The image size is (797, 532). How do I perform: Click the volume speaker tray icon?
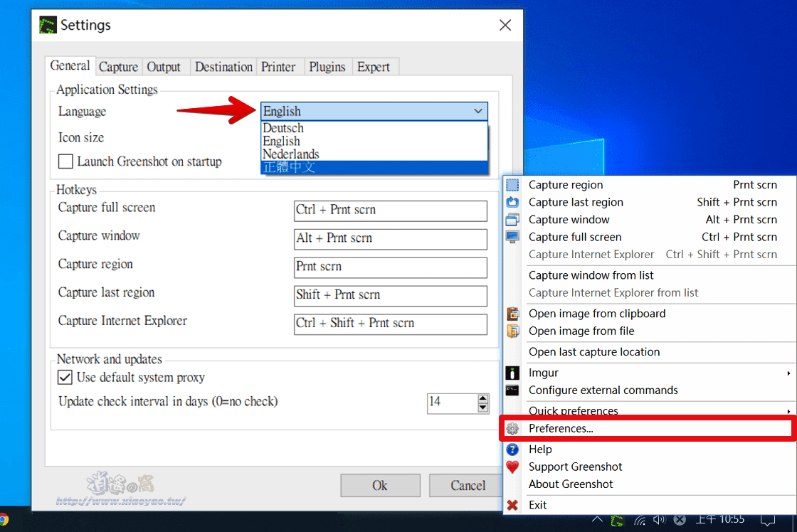659,519
